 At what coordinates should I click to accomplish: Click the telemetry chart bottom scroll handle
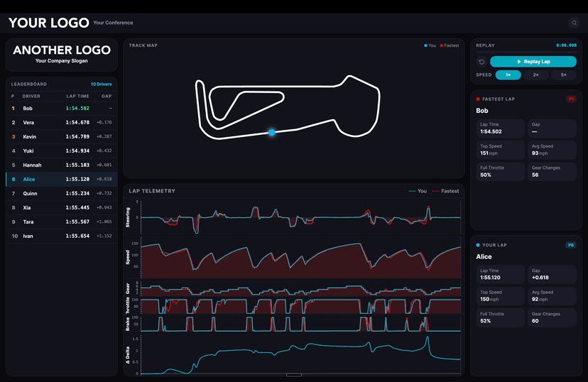294,375
